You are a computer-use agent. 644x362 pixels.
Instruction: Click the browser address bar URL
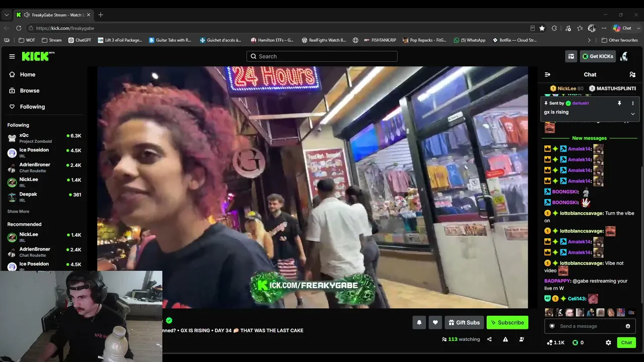(x=65, y=28)
